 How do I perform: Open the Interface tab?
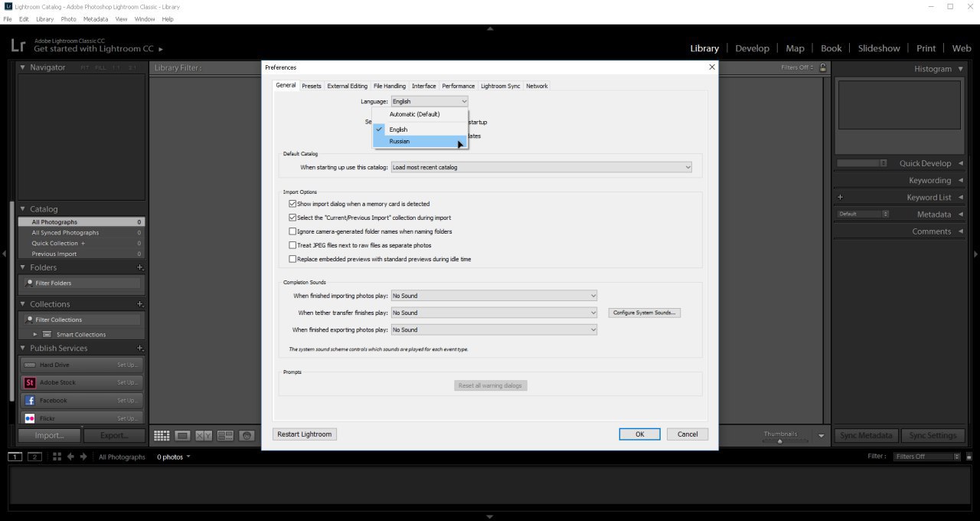pos(424,86)
